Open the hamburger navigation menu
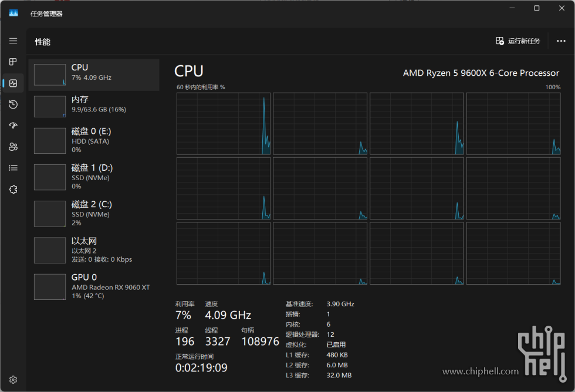This screenshot has width=575, height=392. [x=13, y=40]
